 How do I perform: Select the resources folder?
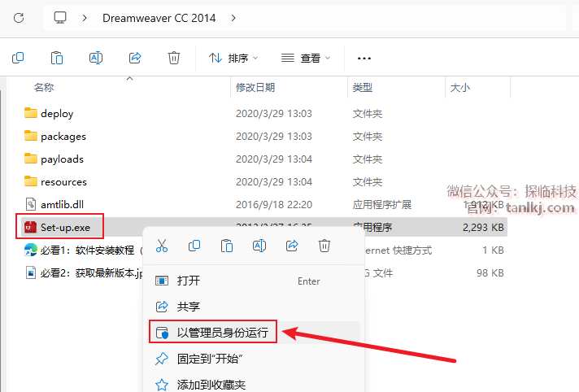[63, 182]
